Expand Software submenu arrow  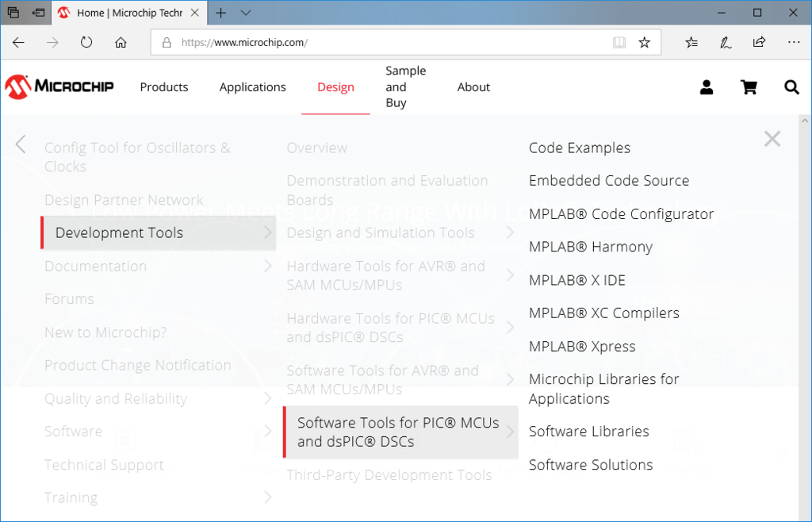[268, 431]
